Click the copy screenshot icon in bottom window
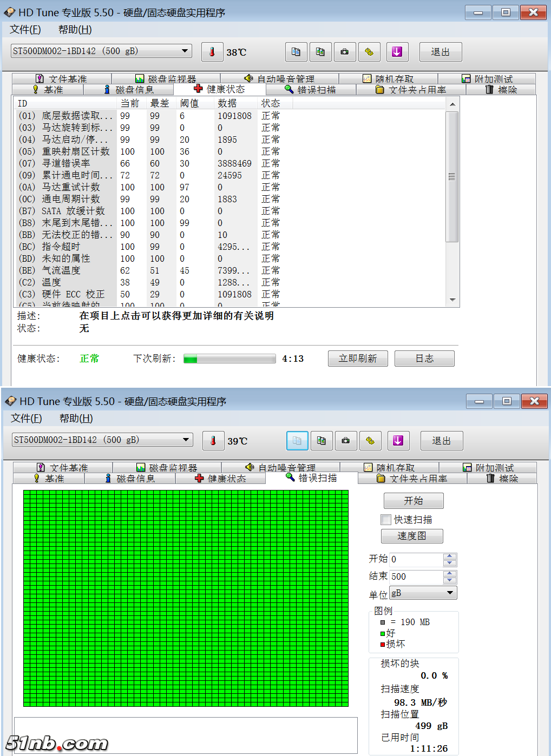The height and width of the screenshot is (756, 551). tap(322, 441)
